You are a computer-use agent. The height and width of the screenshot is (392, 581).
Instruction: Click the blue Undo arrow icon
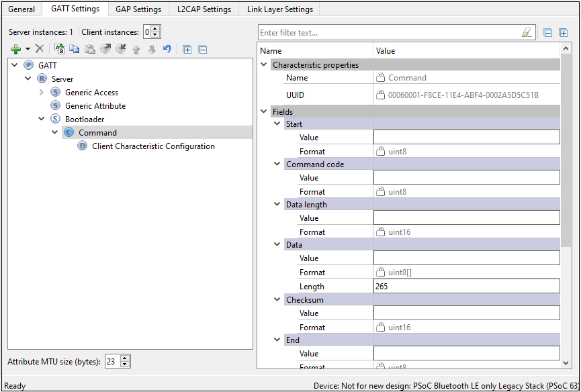coord(167,49)
